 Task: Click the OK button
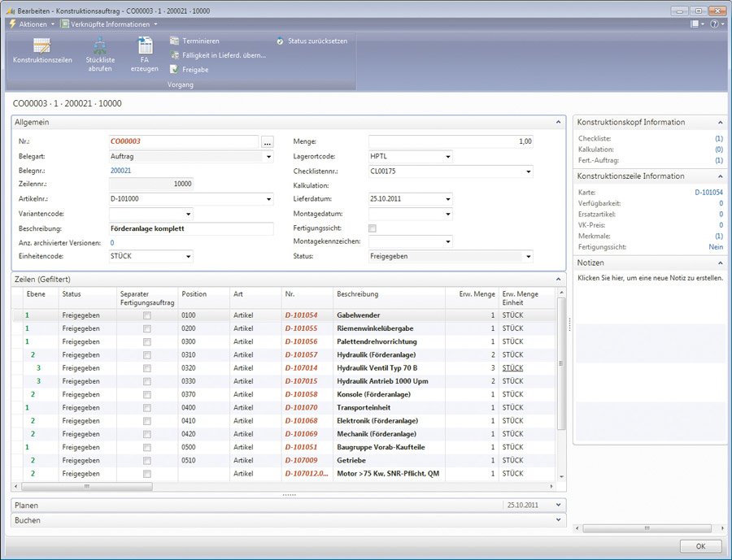(x=700, y=545)
